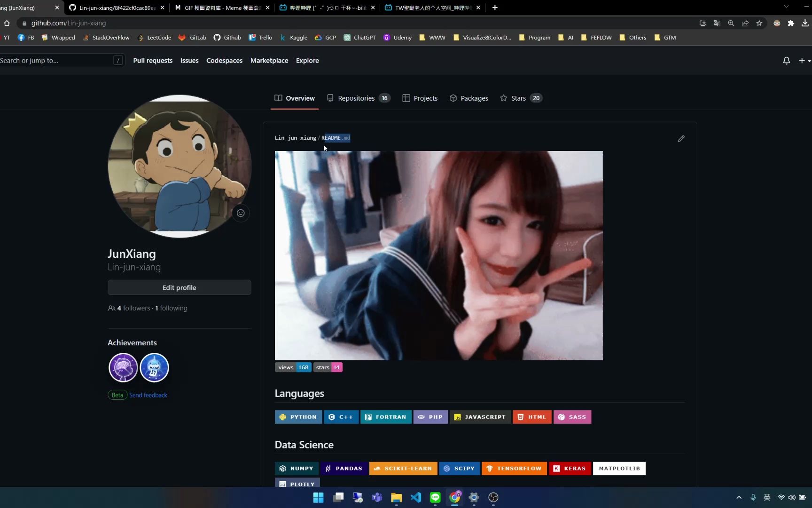812x508 pixels.
Task: Share the page with the share icon
Action: (745, 23)
